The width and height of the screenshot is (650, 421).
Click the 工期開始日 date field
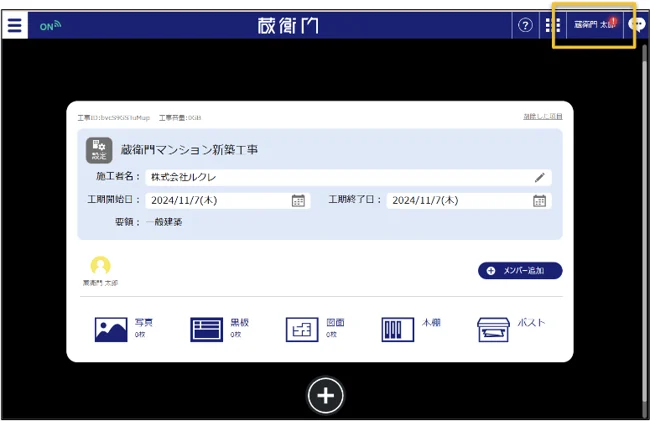(x=215, y=200)
